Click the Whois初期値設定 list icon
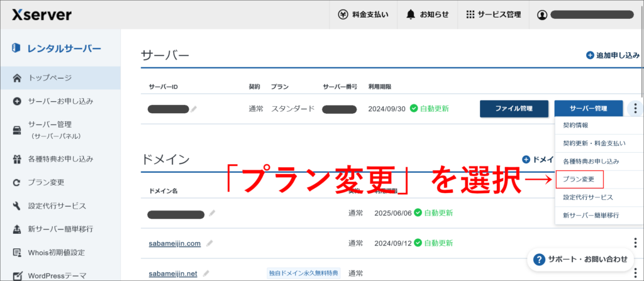Viewport: 644px width, 281px height. 17,252
